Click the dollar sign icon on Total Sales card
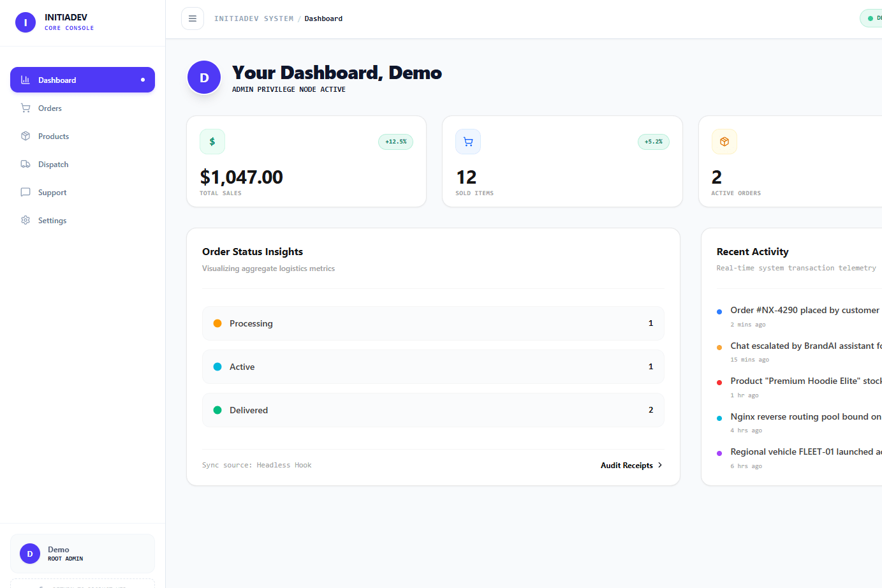 212,142
